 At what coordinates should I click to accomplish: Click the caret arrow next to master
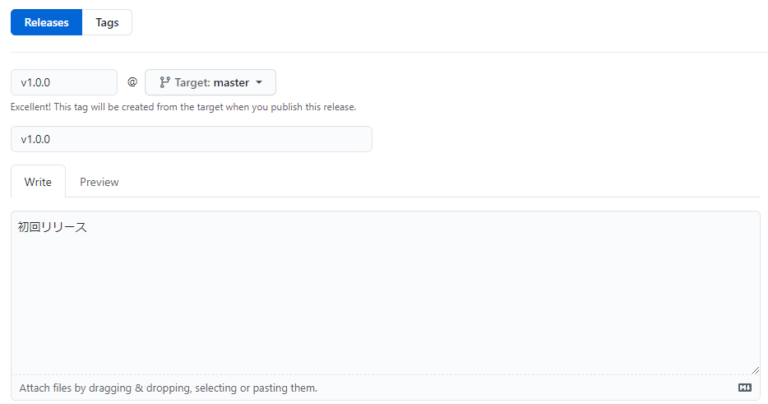259,82
